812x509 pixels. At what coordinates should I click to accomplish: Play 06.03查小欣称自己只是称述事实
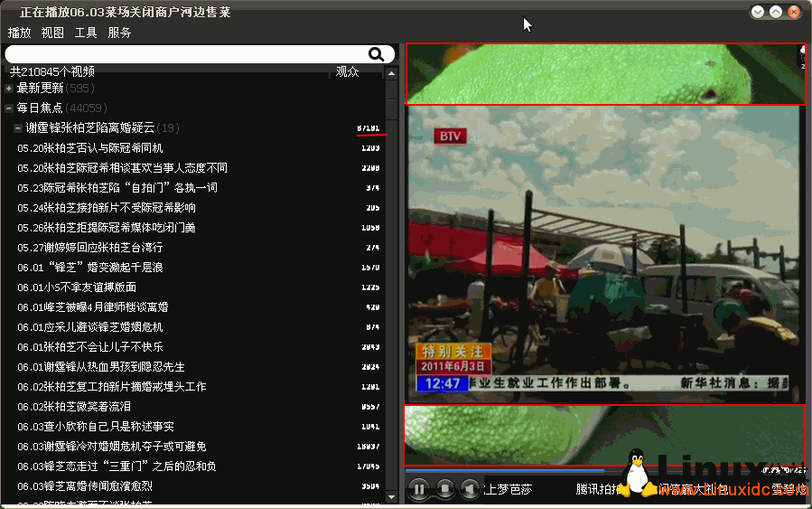(x=96, y=426)
